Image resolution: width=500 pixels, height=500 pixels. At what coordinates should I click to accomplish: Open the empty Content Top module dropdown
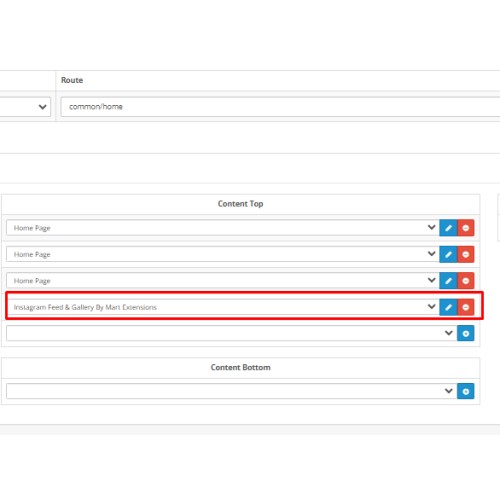click(x=232, y=333)
